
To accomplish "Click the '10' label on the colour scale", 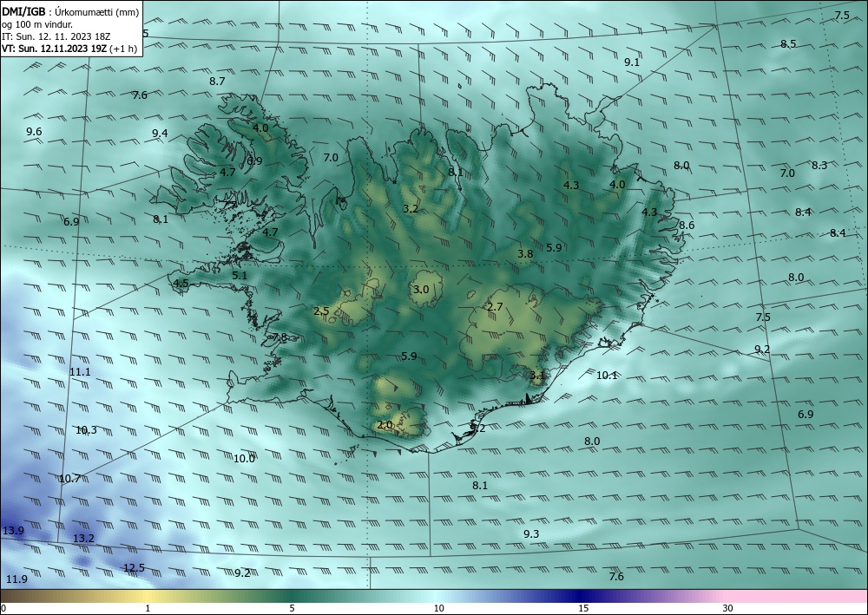I will 438,609.
